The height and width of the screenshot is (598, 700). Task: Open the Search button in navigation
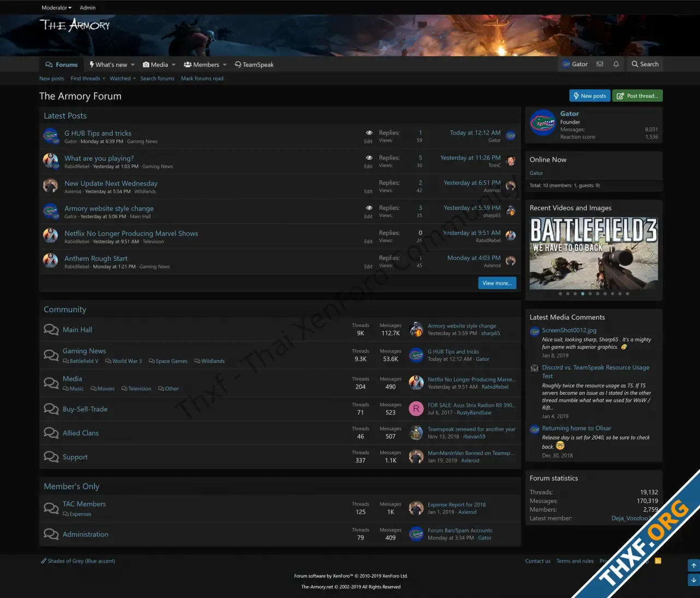pos(645,64)
